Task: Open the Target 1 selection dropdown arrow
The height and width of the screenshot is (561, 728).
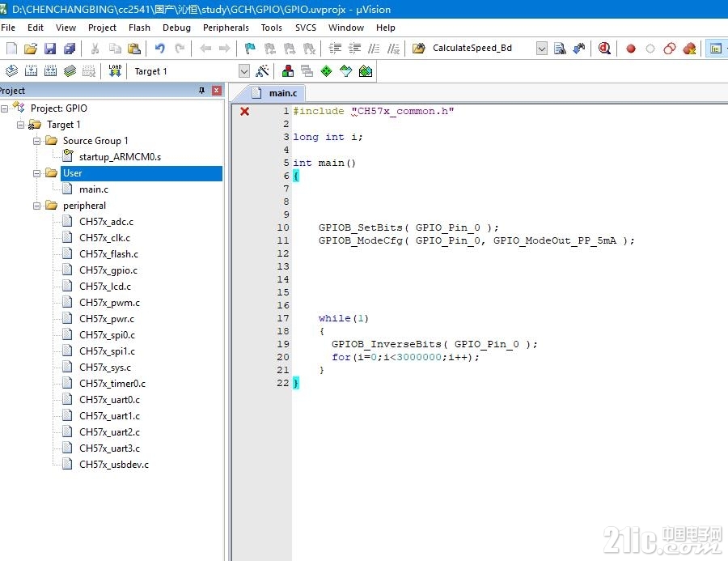Action: [244, 71]
